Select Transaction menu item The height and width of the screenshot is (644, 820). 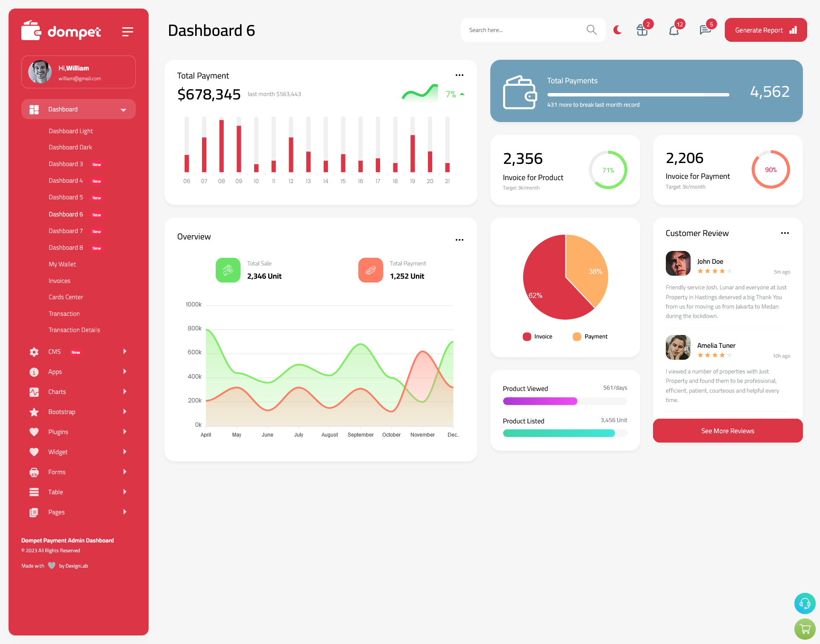[64, 313]
